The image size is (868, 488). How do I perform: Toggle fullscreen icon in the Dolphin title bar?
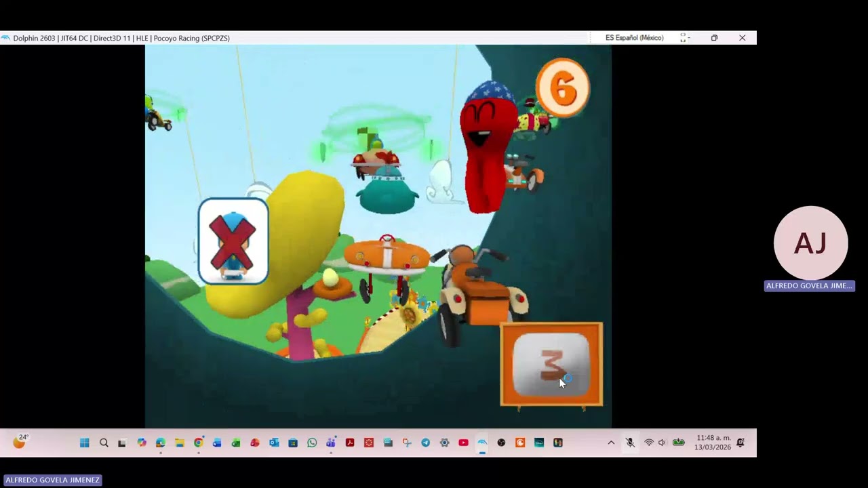[684, 38]
